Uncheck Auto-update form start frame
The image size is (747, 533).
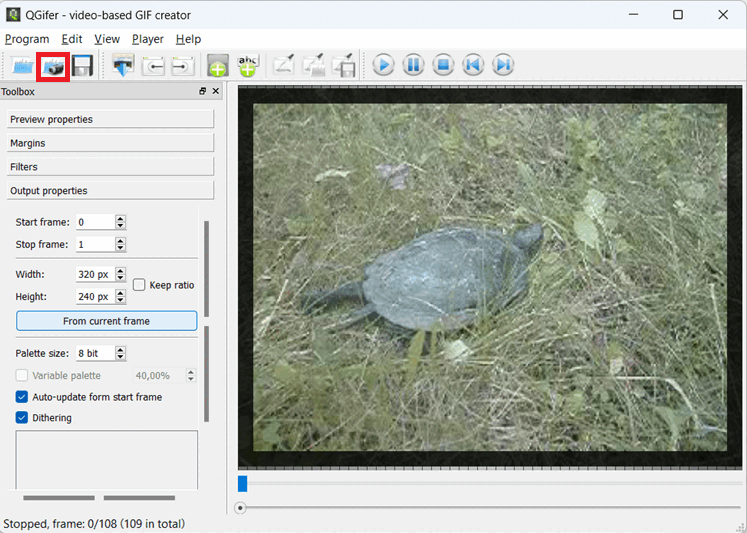coord(21,397)
